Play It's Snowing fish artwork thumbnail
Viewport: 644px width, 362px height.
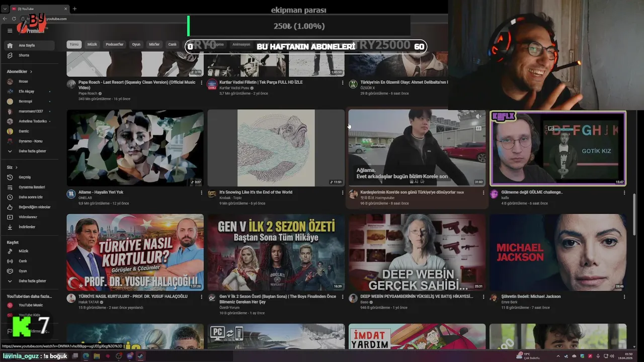pyautogui.click(x=276, y=148)
